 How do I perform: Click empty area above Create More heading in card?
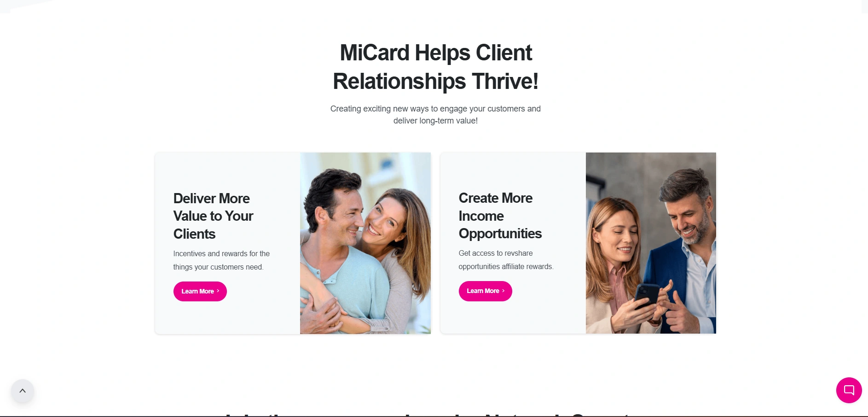click(x=513, y=170)
